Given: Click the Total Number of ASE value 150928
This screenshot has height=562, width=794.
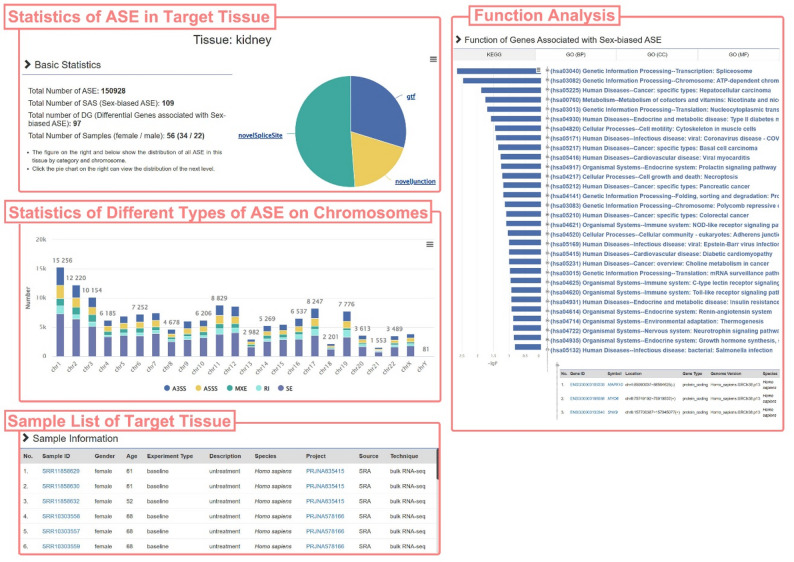Looking at the screenshot, I should [x=113, y=91].
